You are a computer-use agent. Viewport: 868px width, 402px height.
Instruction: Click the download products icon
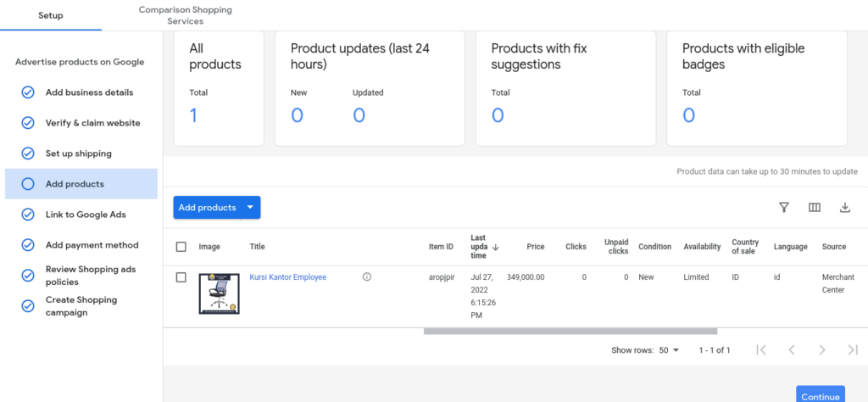(845, 208)
